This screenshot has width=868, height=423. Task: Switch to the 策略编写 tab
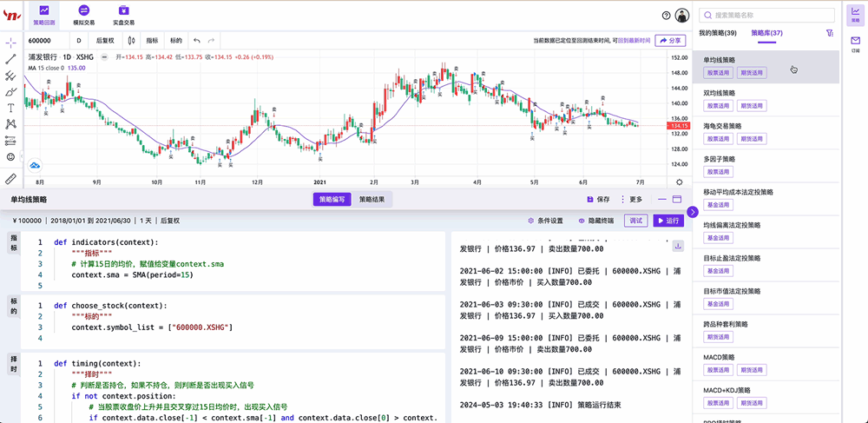click(332, 199)
